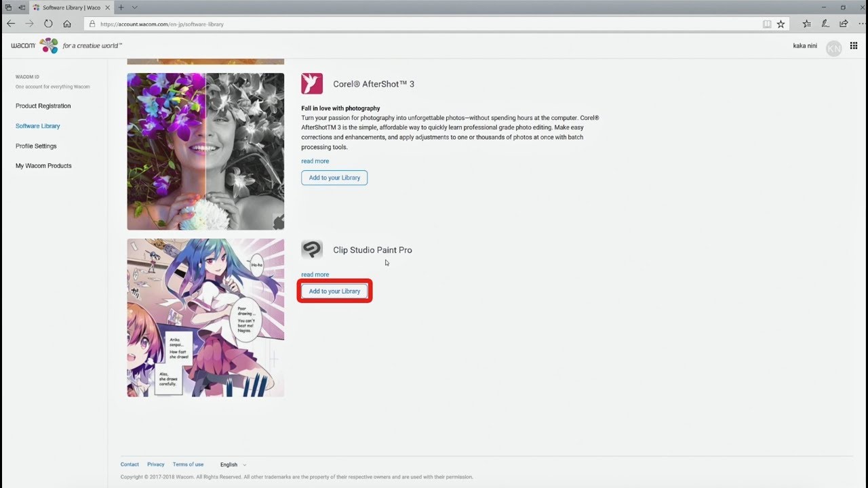Click the Clip Studio manga artwork image
This screenshot has width=868, height=488.
(205, 317)
